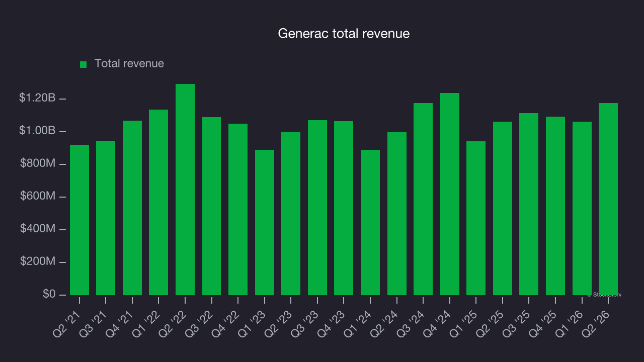Click the Q4 '25 revenue bar
The width and height of the screenshot is (644, 362).
555,206
